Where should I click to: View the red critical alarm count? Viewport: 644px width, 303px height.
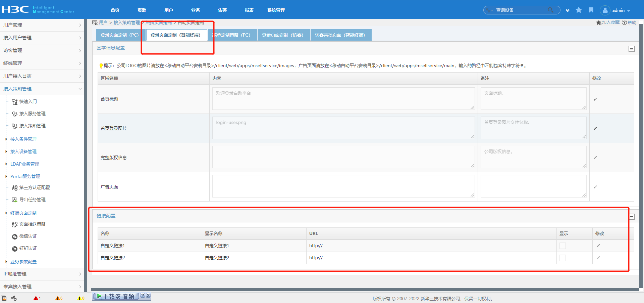point(37,298)
